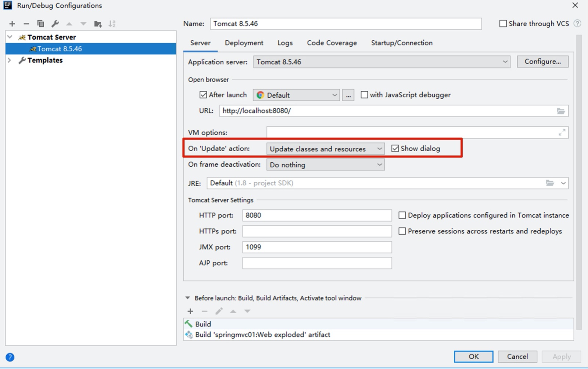
Task: Sort the configurations alphabetically
Action: (x=112, y=24)
